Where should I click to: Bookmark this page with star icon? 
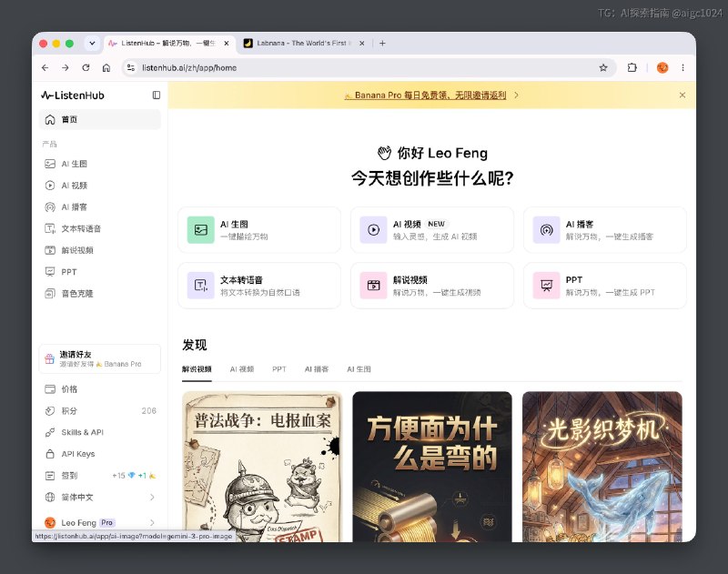[x=603, y=67]
